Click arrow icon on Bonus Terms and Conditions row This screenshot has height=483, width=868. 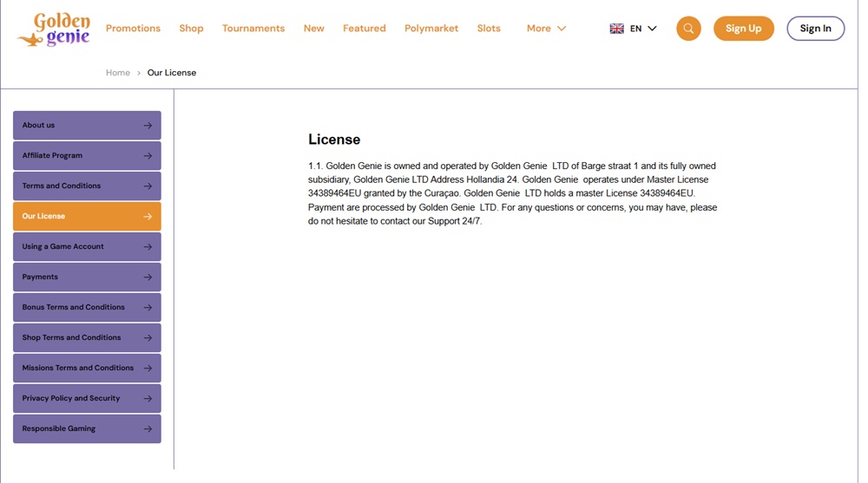click(x=148, y=308)
